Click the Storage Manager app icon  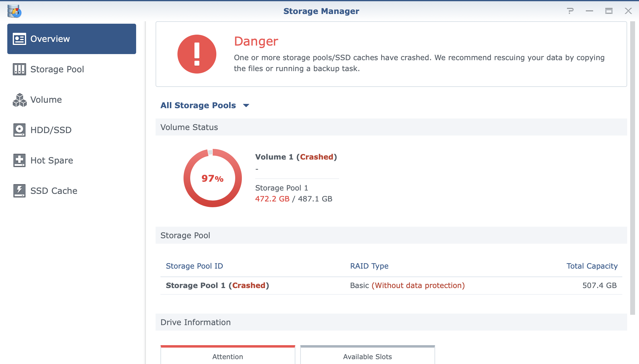pyautogui.click(x=14, y=11)
